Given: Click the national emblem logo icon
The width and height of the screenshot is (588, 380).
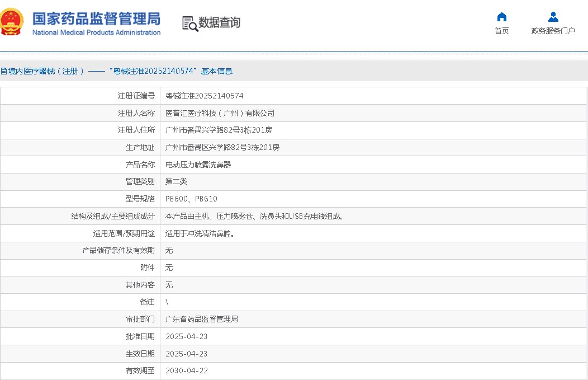Looking at the screenshot, I should (12, 22).
